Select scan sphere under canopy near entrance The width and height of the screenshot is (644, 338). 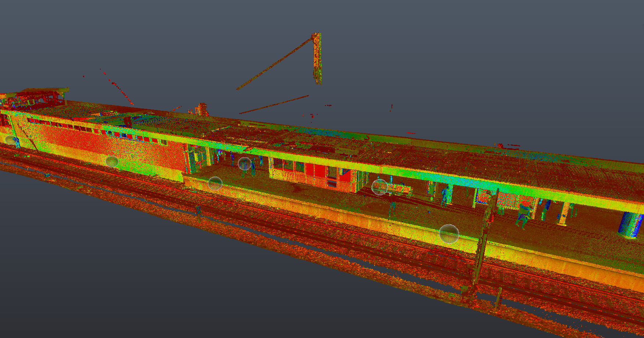(244, 164)
